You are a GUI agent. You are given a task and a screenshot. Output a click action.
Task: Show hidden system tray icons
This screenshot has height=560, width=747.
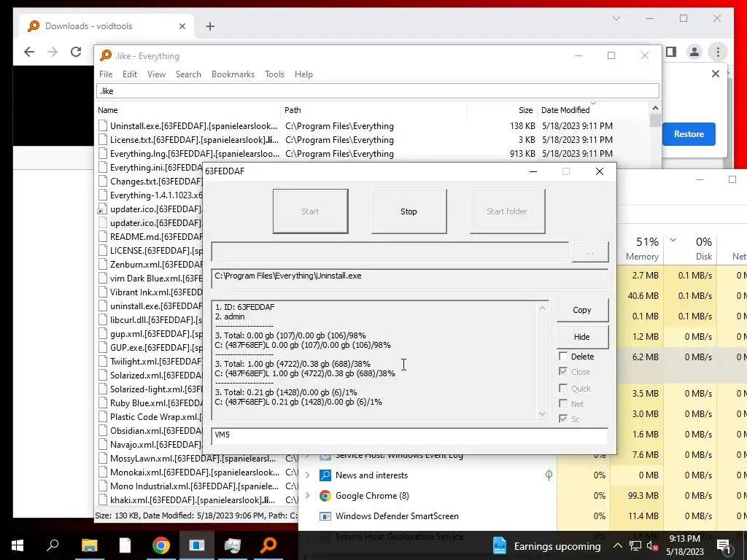pos(617,545)
